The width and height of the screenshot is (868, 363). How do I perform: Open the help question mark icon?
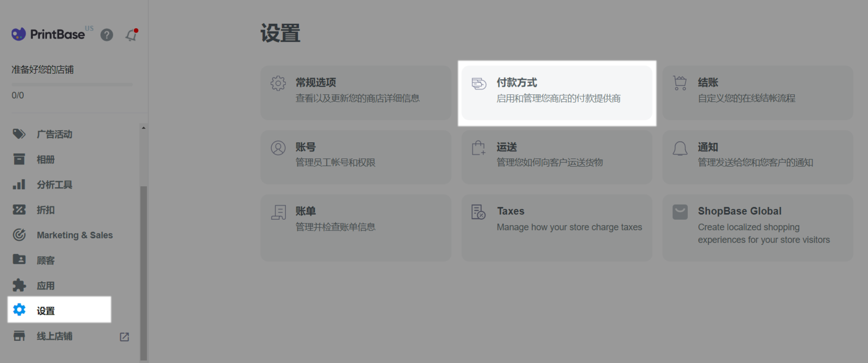[107, 35]
